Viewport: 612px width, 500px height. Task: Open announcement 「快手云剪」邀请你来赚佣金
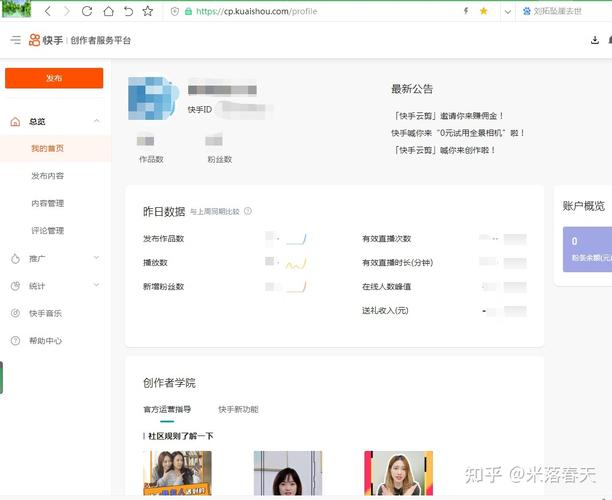pos(448,116)
